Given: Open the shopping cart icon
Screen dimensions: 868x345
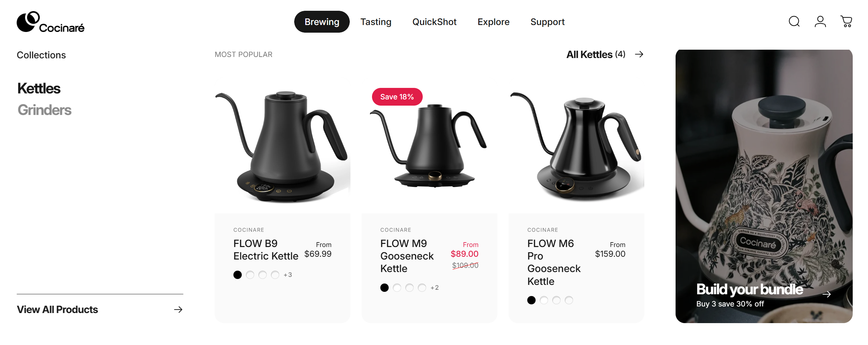Looking at the screenshot, I should click(x=846, y=22).
